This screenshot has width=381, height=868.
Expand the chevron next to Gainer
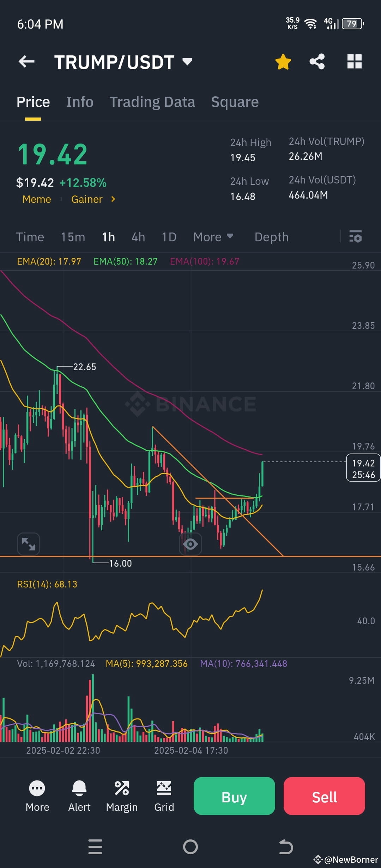pos(113,199)
